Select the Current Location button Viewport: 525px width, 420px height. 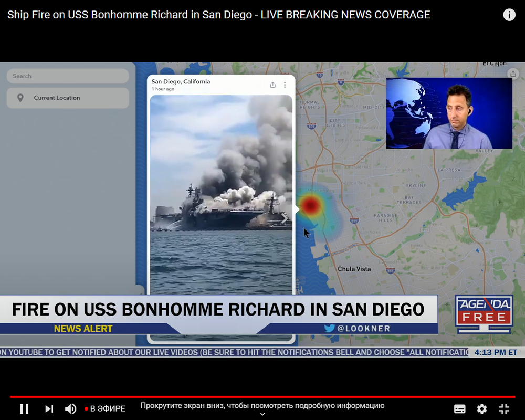[x=68, y=98]
